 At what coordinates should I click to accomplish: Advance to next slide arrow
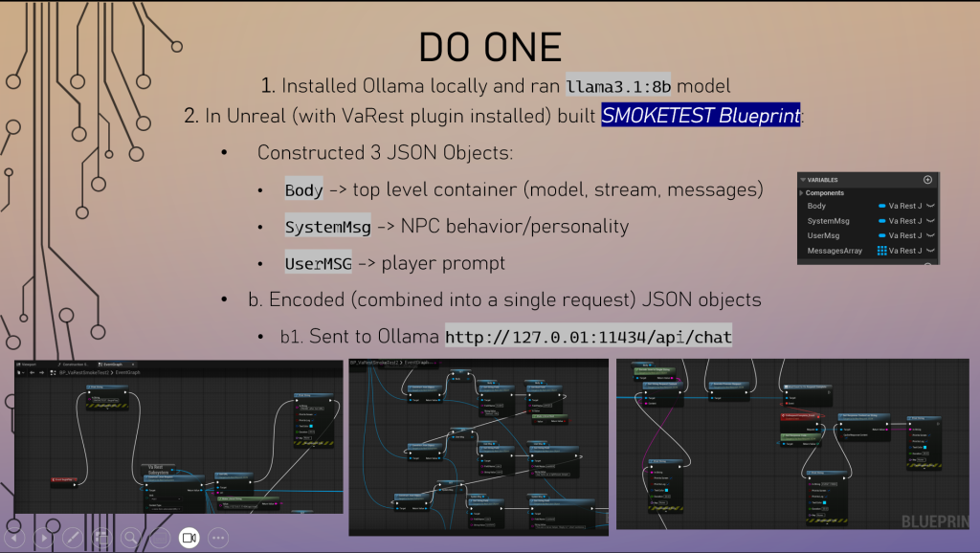point(43,538)
